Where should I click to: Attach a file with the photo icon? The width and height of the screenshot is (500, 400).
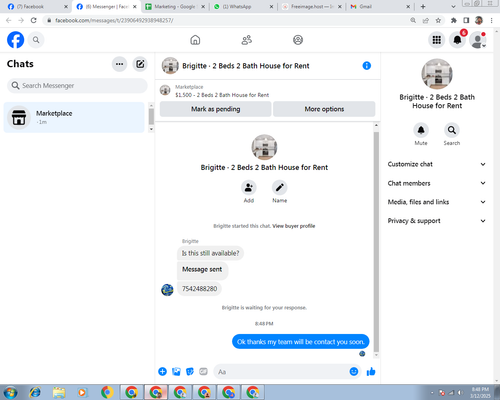point(176,371)
